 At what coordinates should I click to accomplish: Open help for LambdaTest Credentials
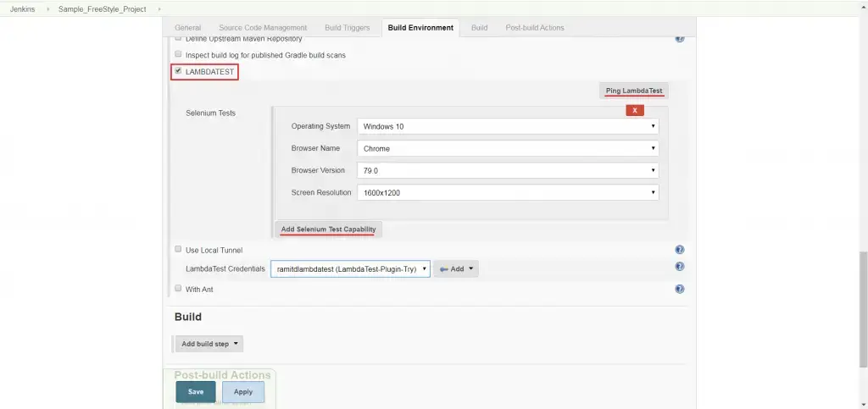pyautogui.click(x=680, y=267)
